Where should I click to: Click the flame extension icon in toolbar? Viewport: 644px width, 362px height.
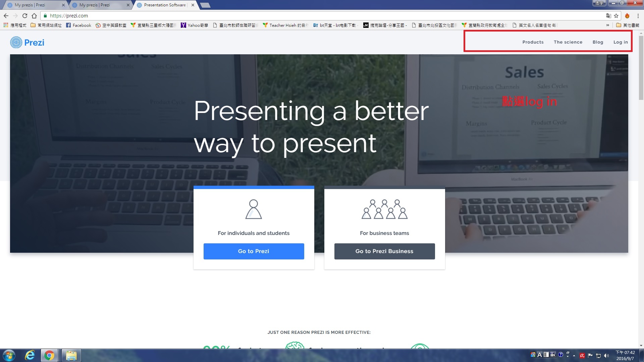pyautogui.click(x=627, y=16)
